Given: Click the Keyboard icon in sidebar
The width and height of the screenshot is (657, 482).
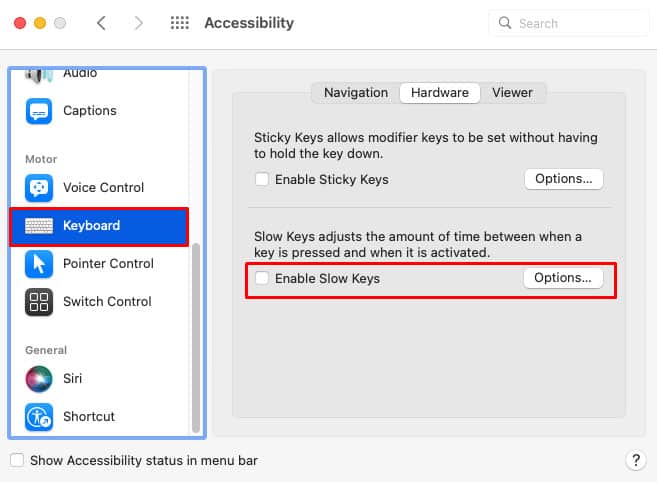Looking at the screenshot, I should tap(39, 226).
